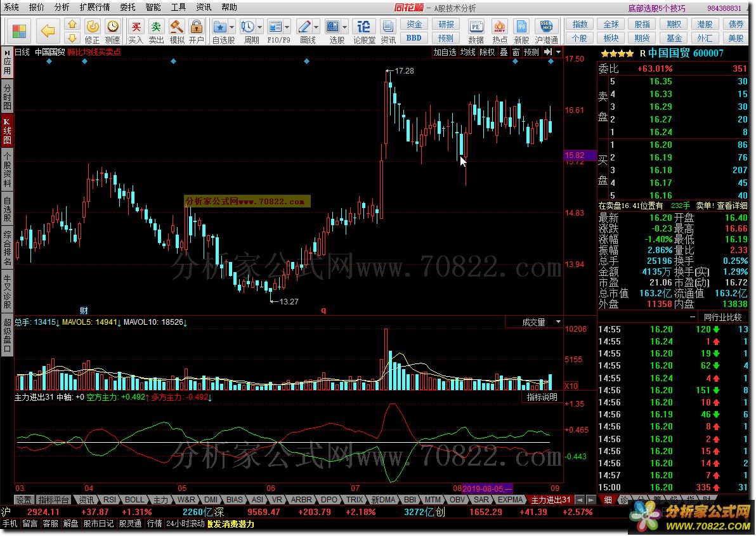Click the 指数 market button
Screen dimensions: 756x536
click(x=580, y=24)
